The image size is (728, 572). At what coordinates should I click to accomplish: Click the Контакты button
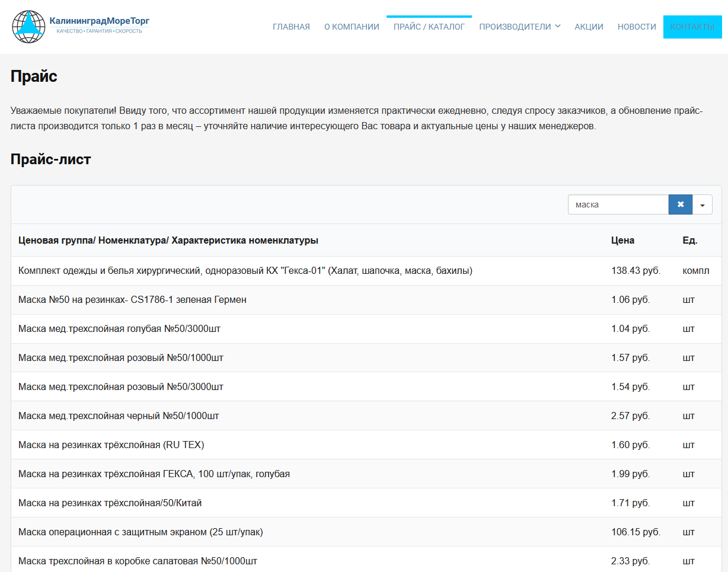692,27
